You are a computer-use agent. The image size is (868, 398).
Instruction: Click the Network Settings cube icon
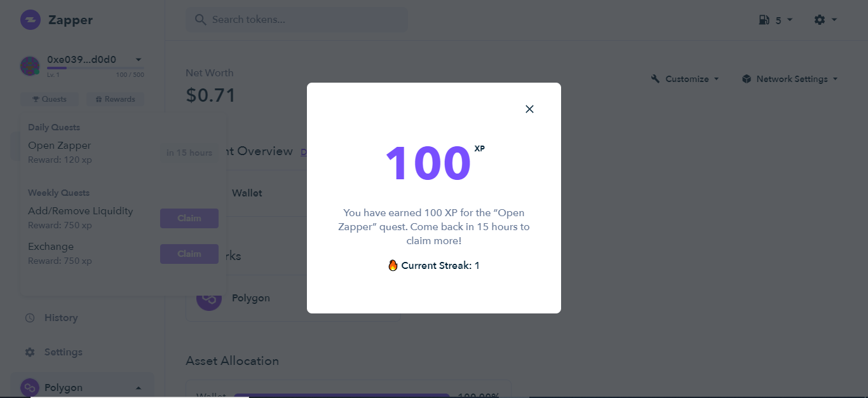click(747, 79)
